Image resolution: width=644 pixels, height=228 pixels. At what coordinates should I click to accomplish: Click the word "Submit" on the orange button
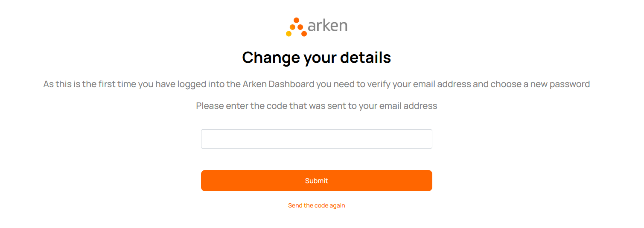(x=316, y=181)
